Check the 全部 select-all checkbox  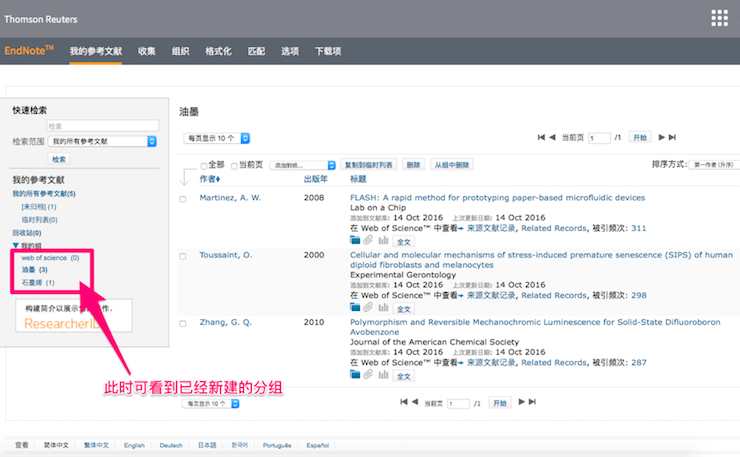pos(204,166)
